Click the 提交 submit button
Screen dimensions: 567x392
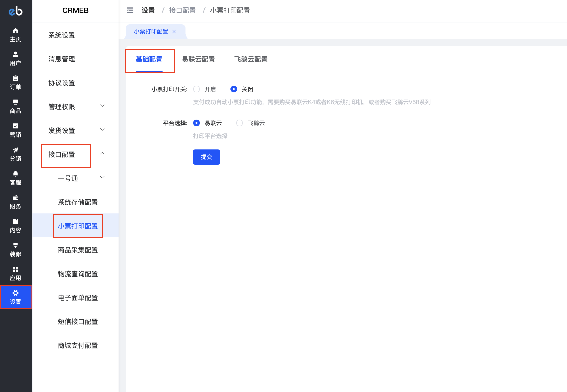pyautogui.click(x=206, y=157)
